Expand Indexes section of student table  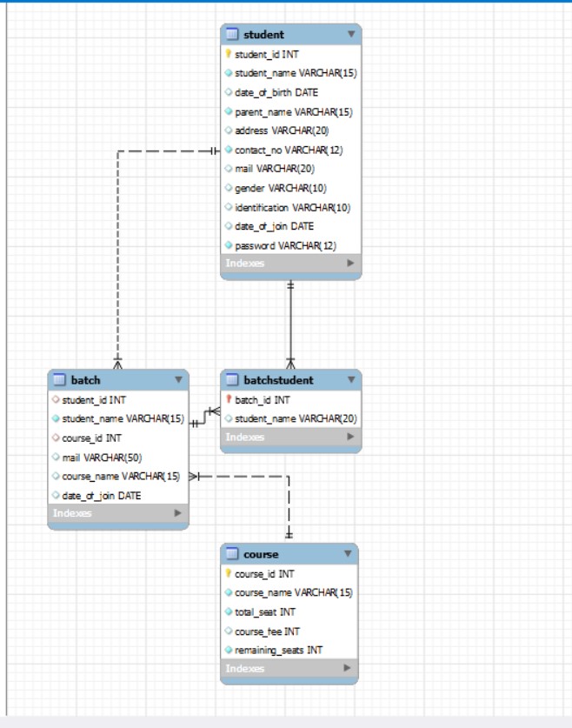pyautogui.click(x=350, y=263)
